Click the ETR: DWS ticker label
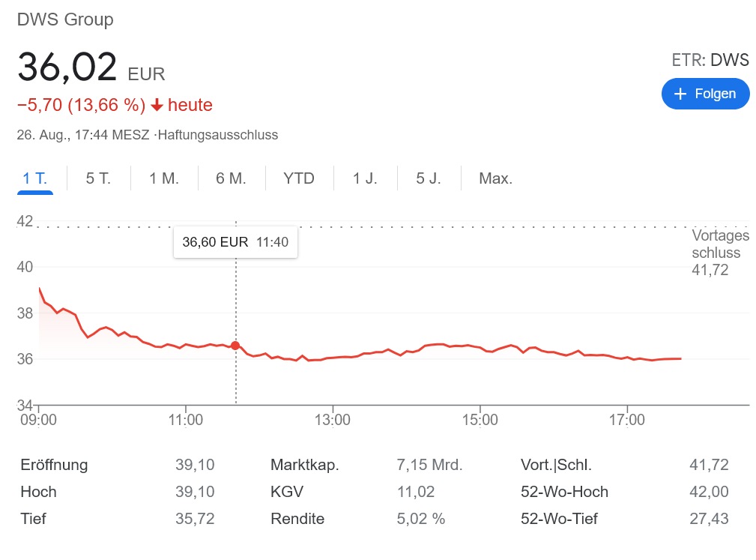Image resolution: width=756 pixels, height=560 pixels. pos(710,61)
